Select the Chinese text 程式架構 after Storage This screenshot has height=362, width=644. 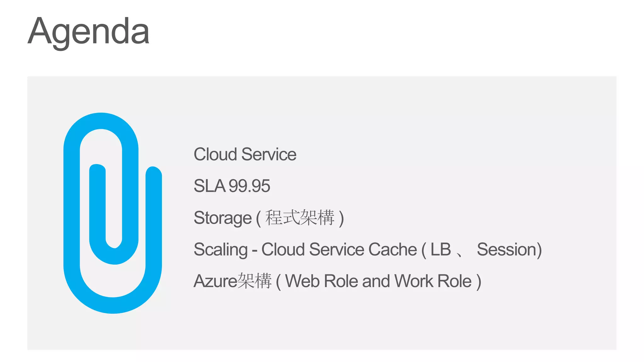tap(300, 217)
